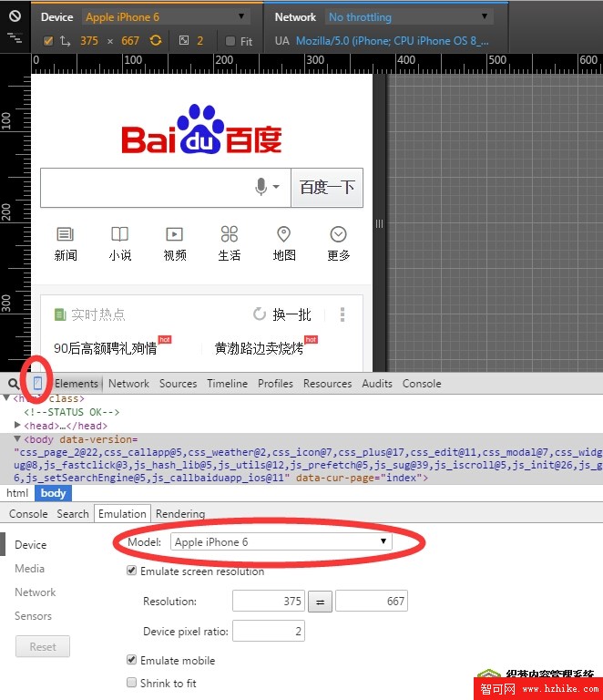Open the media queries bars icon
This screenshot has height=700, width=603.
click(15, 38)
